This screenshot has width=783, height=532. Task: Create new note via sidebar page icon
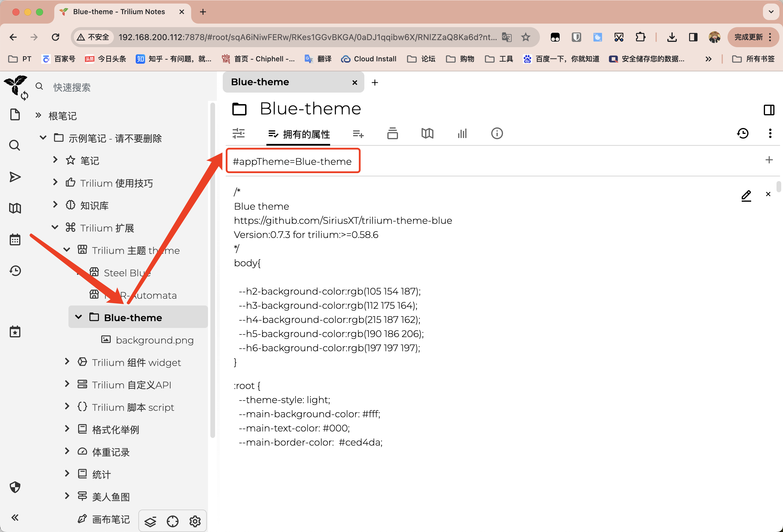(x=15, y=115)
